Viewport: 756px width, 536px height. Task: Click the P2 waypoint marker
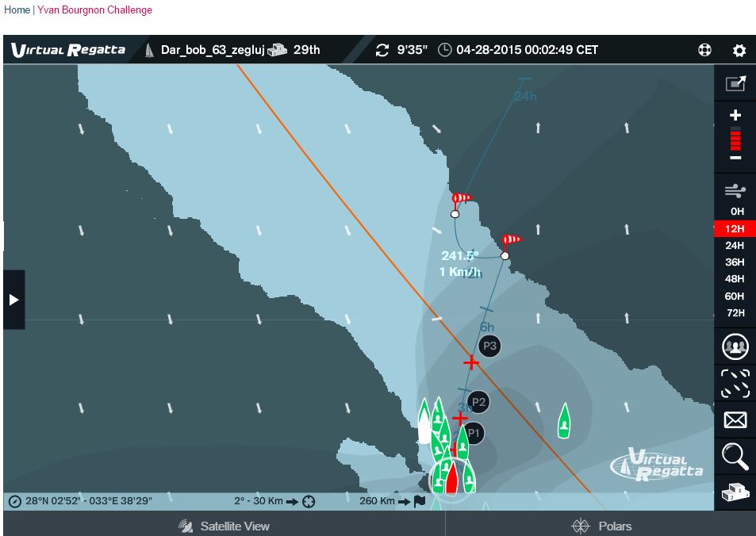point(478,402)
